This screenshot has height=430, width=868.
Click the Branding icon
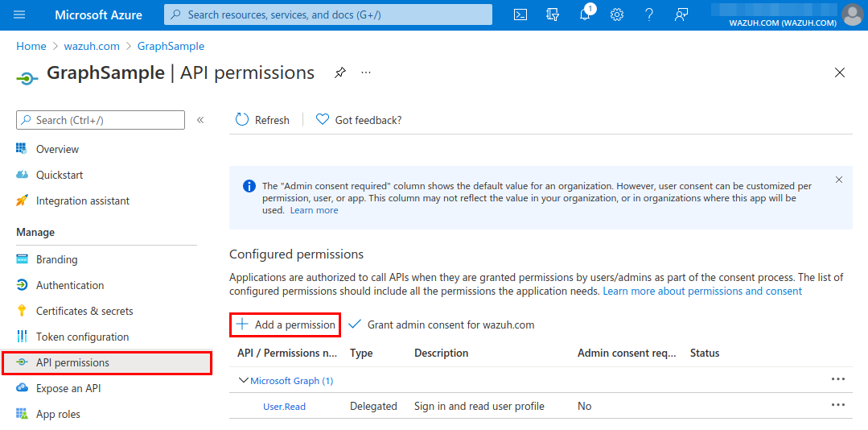coord(23,259)
